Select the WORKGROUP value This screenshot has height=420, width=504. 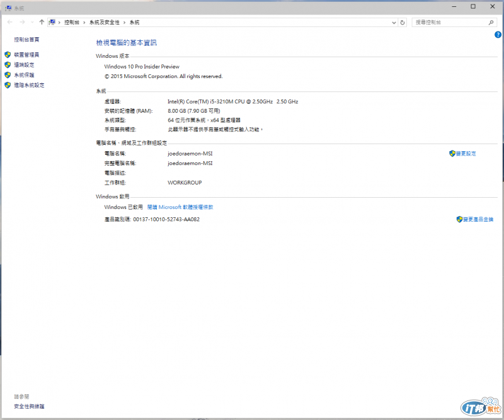(185, 183)
